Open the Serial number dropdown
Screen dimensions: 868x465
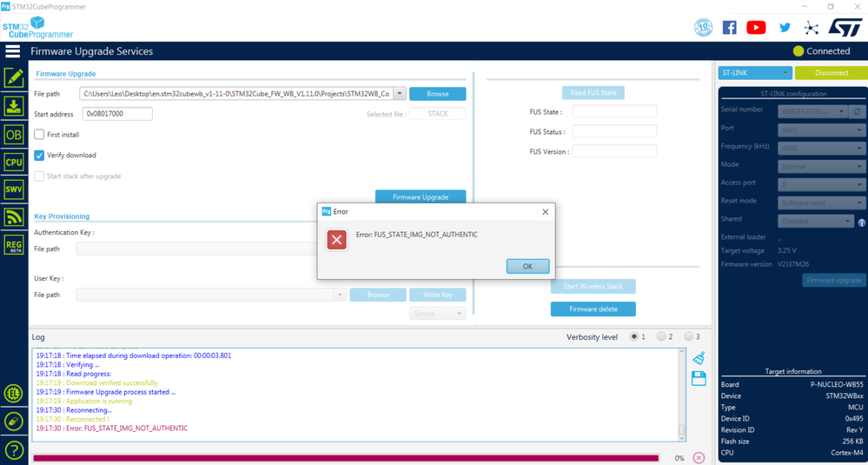tap(812, 111)
